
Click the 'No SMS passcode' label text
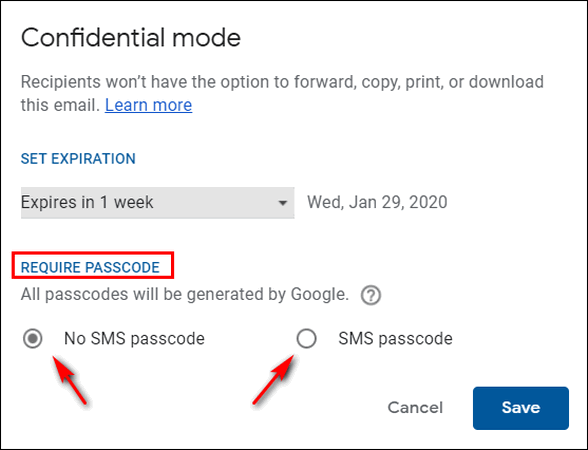click(134, 339)
